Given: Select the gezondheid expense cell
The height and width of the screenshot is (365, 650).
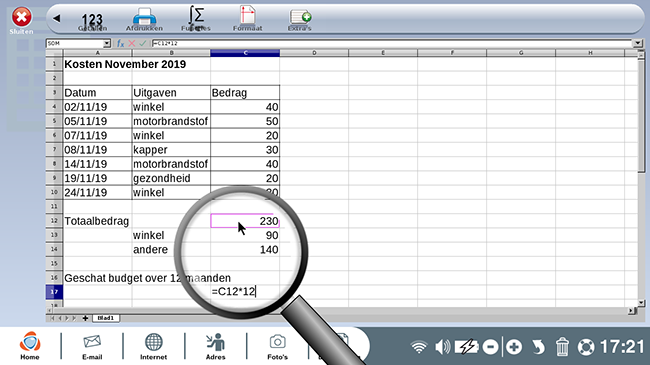Looking at the screenshot, I should pos(171,178).
